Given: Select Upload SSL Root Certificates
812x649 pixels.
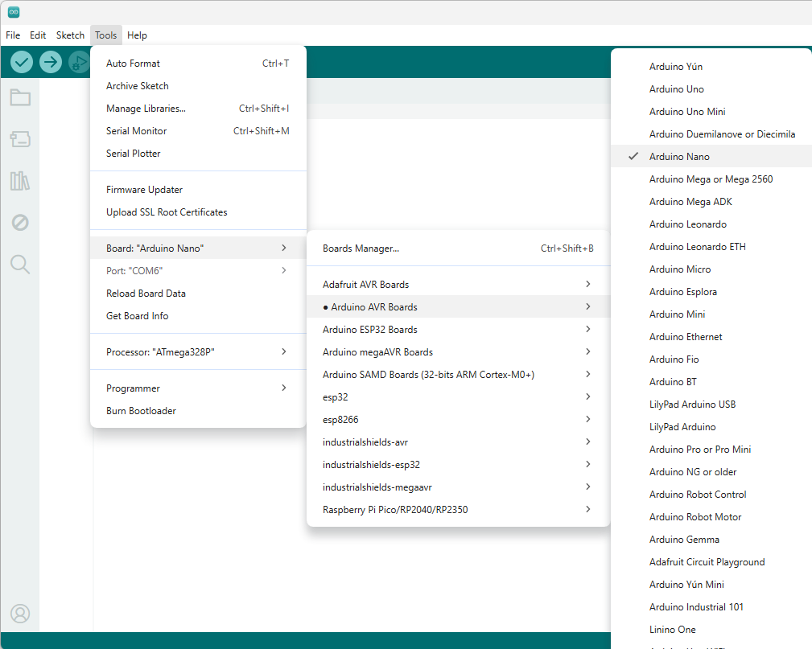Looking at the screenshot, I should (x=198, y=212).
